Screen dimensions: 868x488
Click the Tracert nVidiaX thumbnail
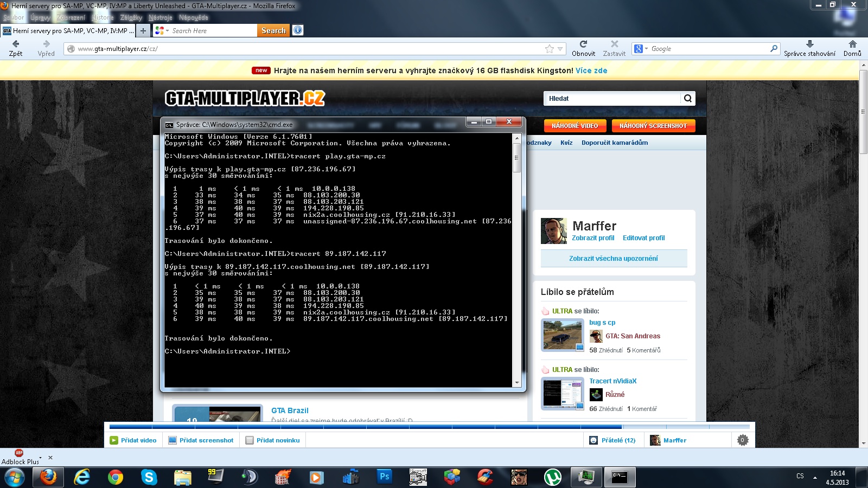(x=563, y=394)
